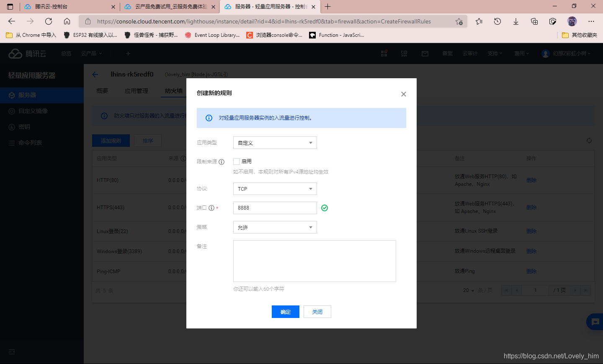
Task: Delete the Ping-ICMP rule
Action: coord(531,272)
